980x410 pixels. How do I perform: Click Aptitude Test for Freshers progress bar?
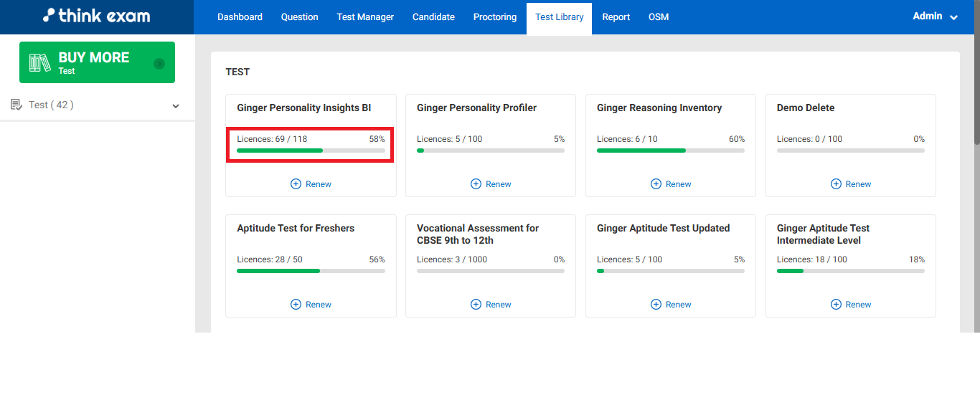311,271
